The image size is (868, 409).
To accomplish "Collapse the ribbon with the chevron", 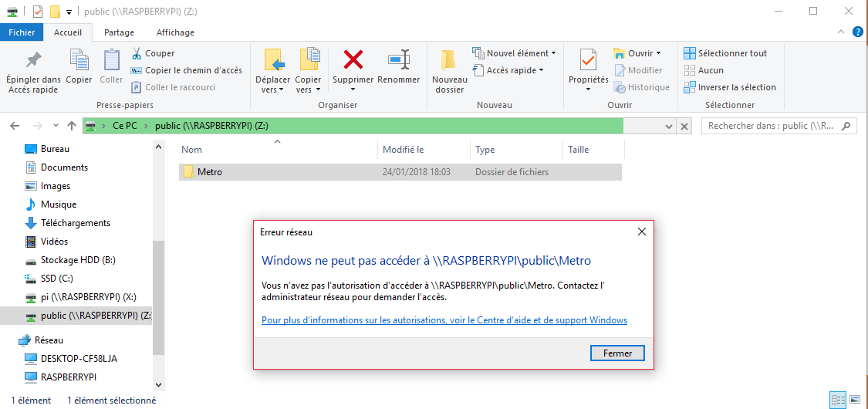I will coord(841,32).
